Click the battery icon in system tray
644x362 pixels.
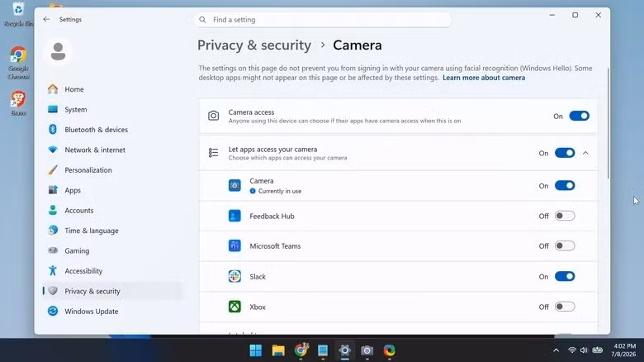[x=597, y=350]
